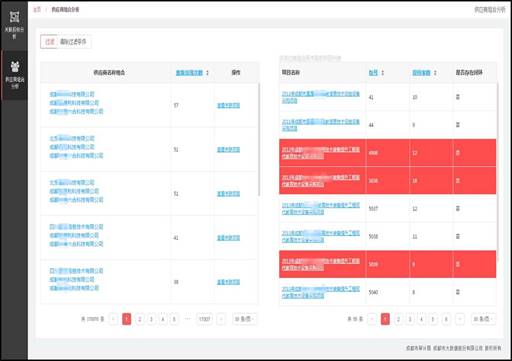The height and width of the screenshot is (361, 512).
Task: Click sort arrows beside right table's second column
Action: click(383, 73)
